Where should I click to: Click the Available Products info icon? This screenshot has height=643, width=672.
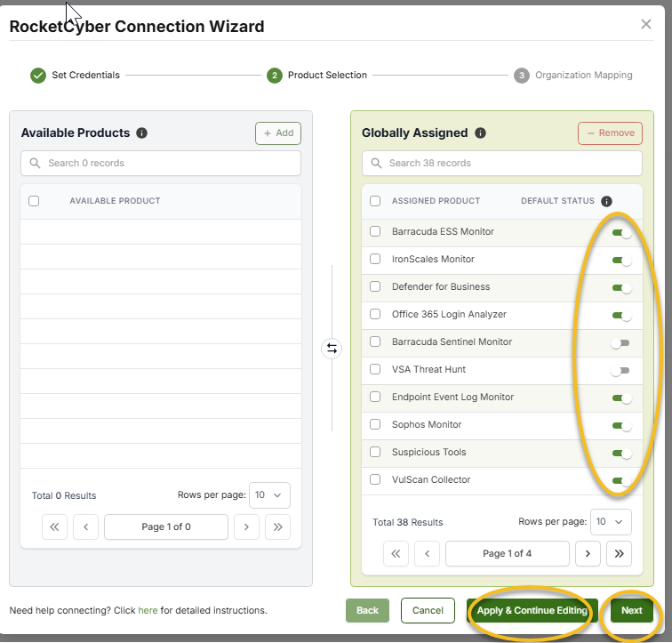[141, 133]
